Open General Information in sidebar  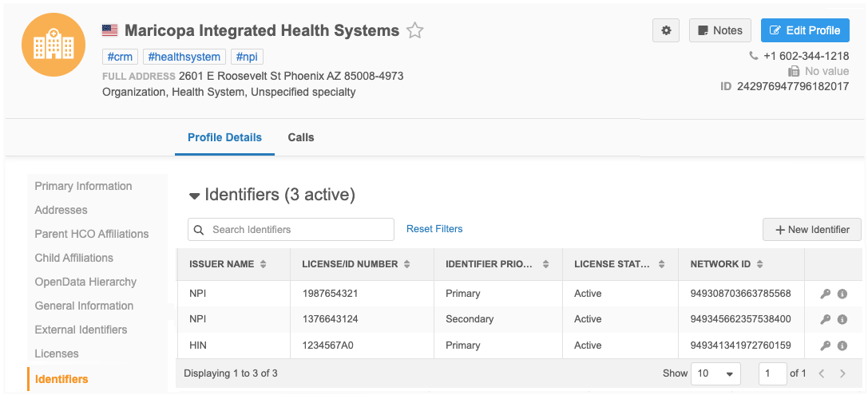point(84,306)
